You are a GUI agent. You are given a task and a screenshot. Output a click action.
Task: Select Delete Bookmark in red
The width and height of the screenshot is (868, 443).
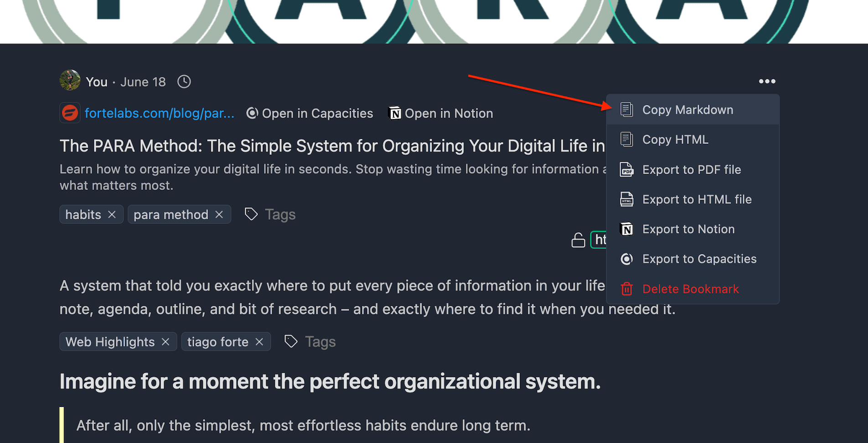coord(691,288)
